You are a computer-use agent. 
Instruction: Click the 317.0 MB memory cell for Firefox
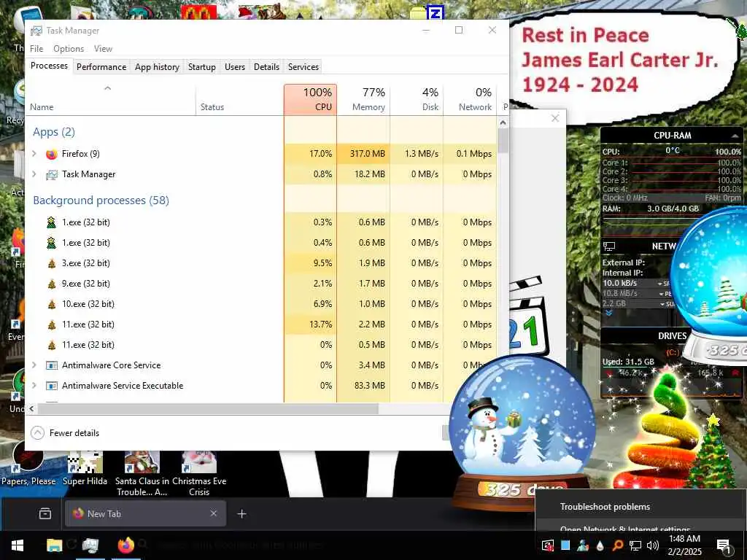coord(363,154)
